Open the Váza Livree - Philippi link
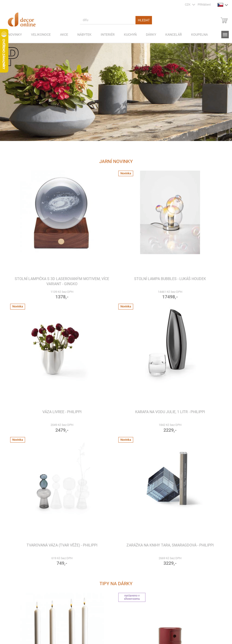Viewport: 232px width, 644px height. pos(62,412)
